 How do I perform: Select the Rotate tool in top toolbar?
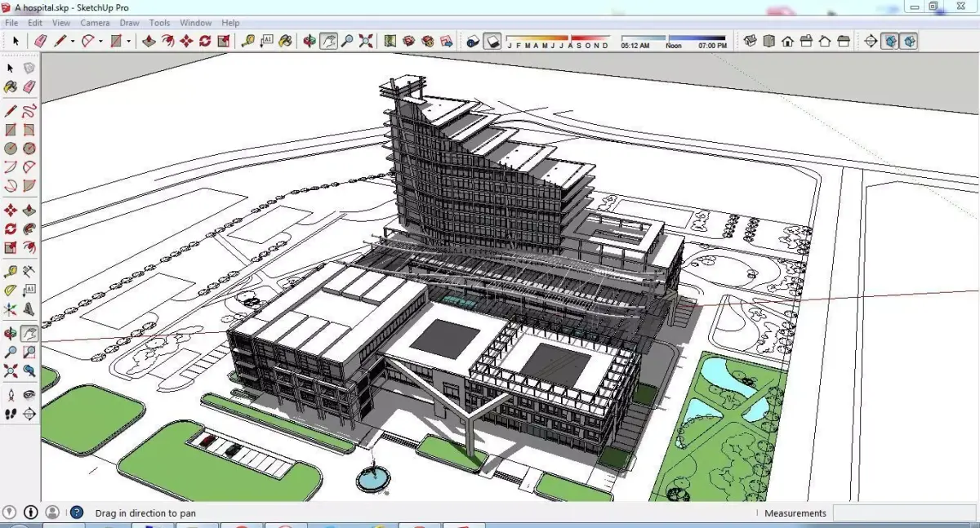[205, 41]
